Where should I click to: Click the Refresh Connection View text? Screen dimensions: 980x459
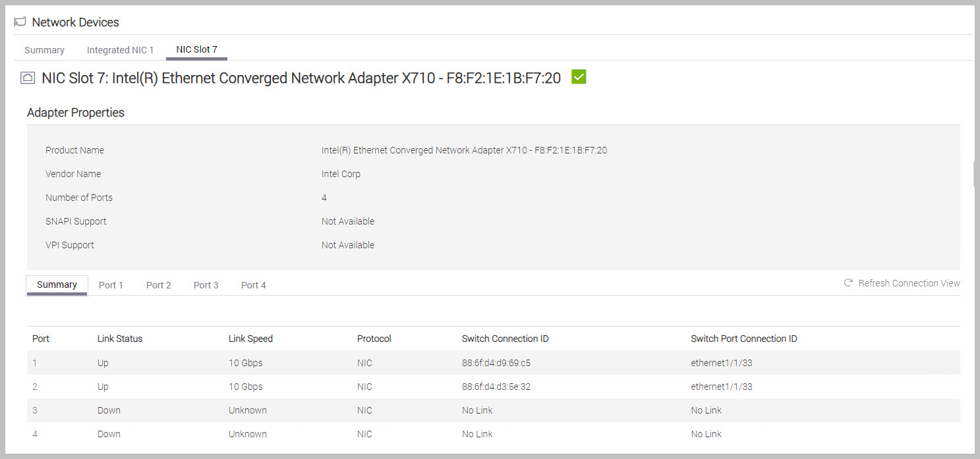pos(909,283)
